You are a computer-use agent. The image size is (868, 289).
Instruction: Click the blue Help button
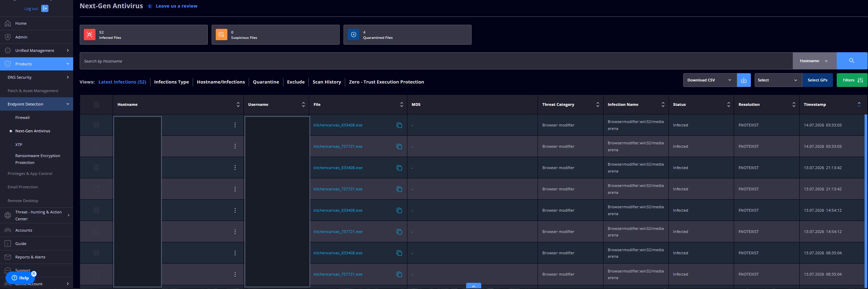20,278
